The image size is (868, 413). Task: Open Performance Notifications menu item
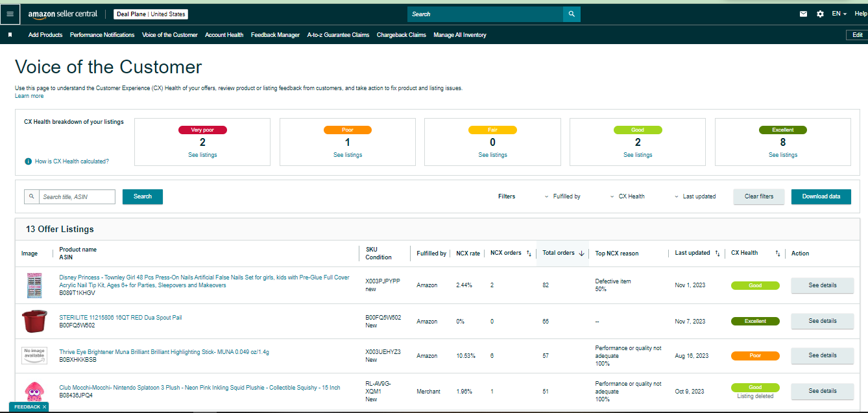click(x=102, y=35)
